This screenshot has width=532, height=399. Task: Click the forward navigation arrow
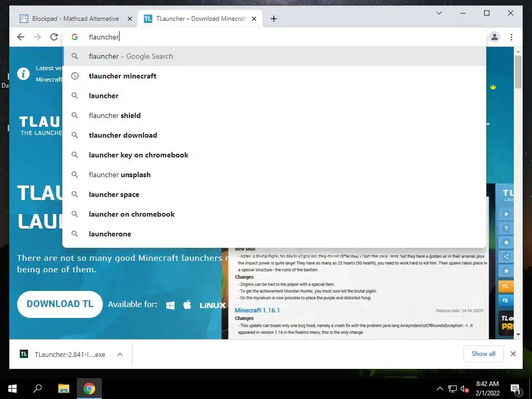point(37,37)
